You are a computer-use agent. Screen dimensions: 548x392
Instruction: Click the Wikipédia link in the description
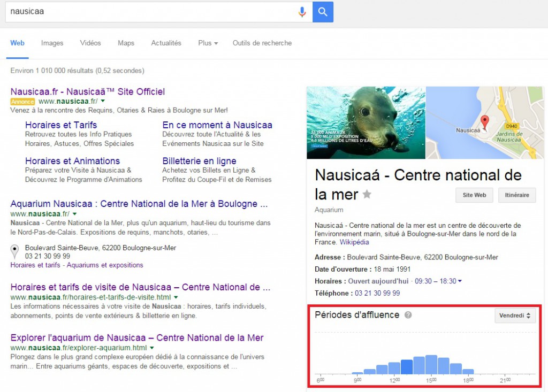(354, 242)
